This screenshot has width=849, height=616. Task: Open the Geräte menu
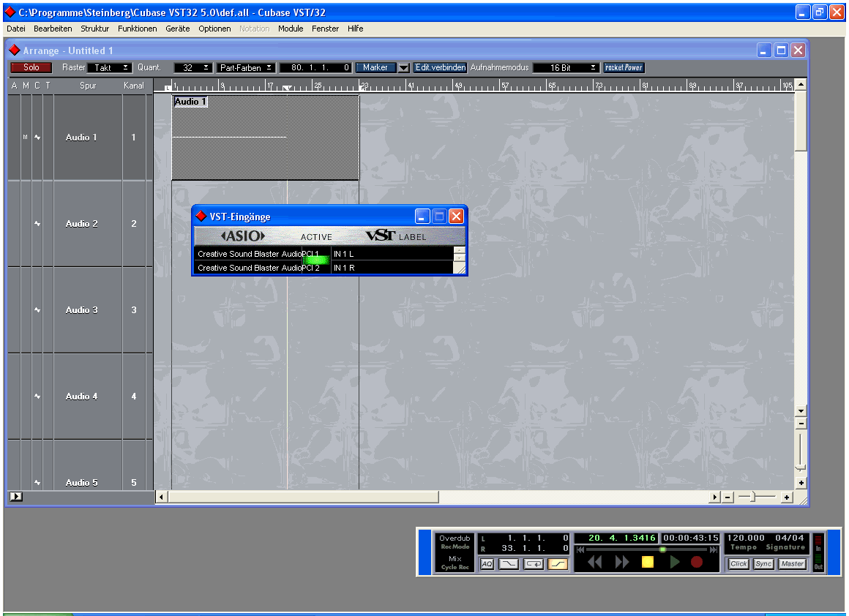178,29
